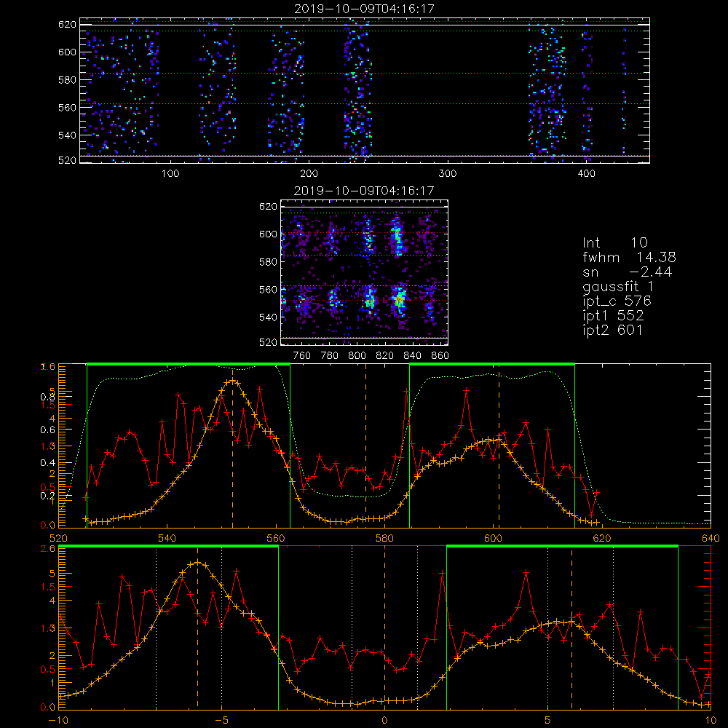The height and width of the screenshot is (728, 728).
Task: Click the -10 x-axis label of the bottom plot
Action: [x=58, y=720]
